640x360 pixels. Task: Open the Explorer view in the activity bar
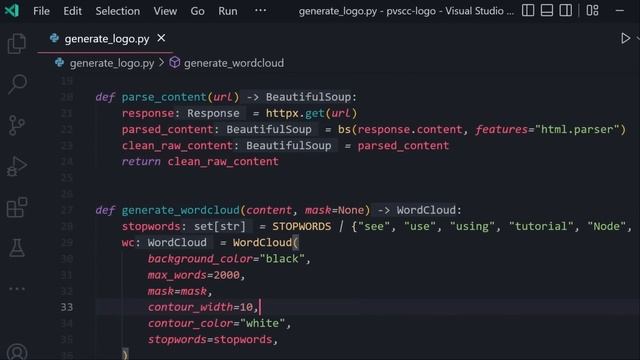pos(17,43)
